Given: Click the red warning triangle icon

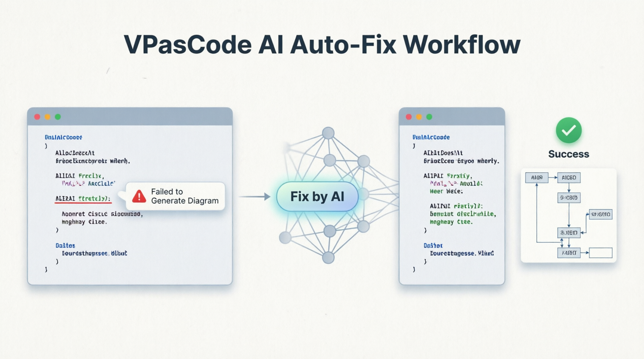Looking at the screenshot, I should pos(139,197).
